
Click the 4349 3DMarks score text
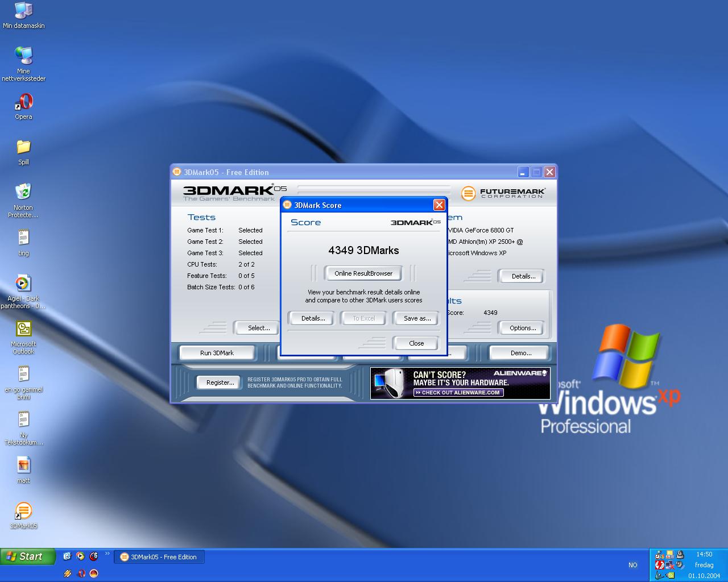tap(363, 250)
